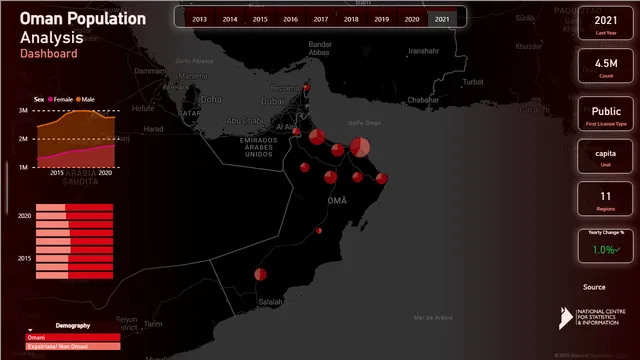This screenshot has width=640, height=360.
Task: Filter by Omani demography bar
Action: 73,338
